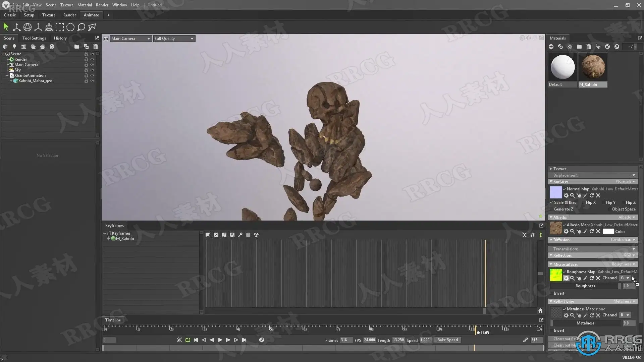Expand the Xahnbi_Mahra_geo tree node
This screenshot has height=362, width=644.
(11, 81)
